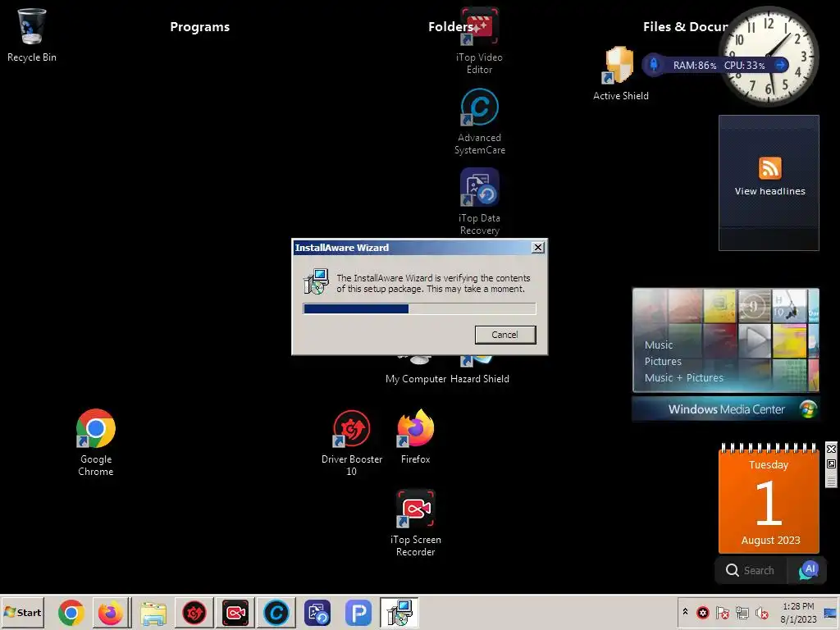Click the red gear icon in the tray
Screen dimensions: 840x630
click(x=703, y=613)
